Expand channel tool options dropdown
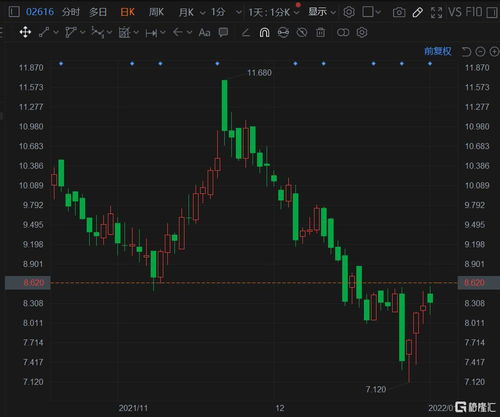 pos(83,32)
